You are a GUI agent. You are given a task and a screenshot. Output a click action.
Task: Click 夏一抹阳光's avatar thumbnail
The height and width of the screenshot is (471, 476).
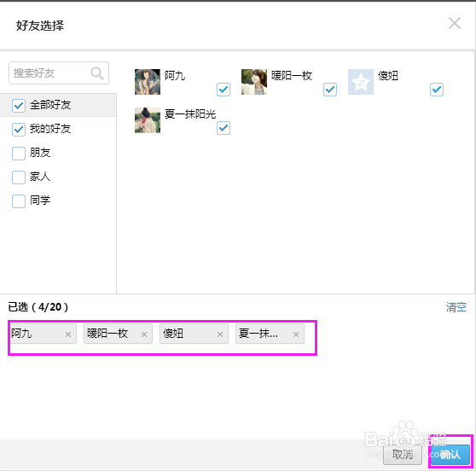pyautogui.click(x=148, y=120)
